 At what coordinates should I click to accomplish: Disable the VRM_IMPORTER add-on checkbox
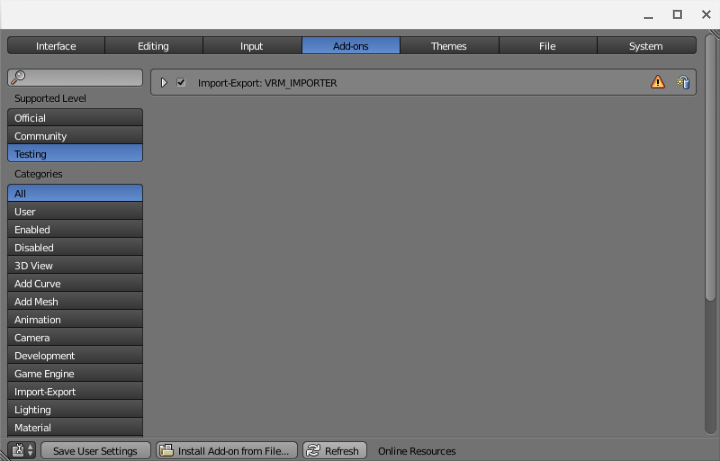[181, 83]
